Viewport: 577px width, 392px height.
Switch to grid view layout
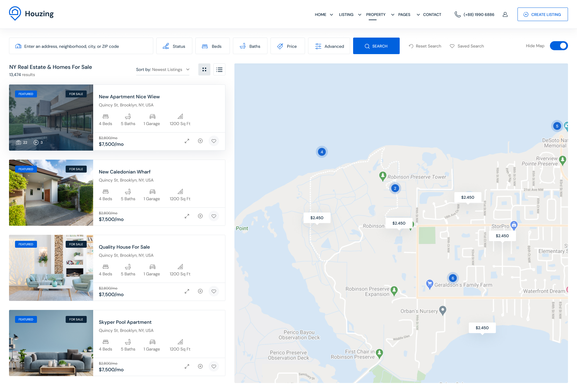coord(204,69)
